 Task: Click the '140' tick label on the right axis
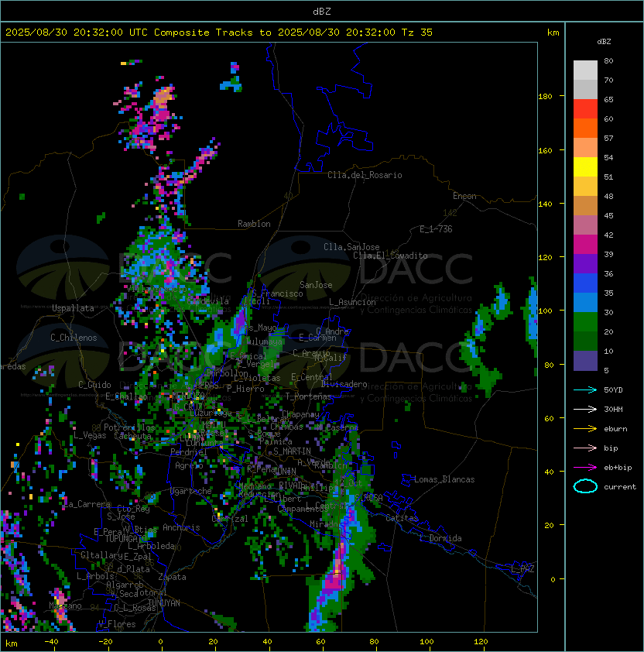(x=545, y=204)
